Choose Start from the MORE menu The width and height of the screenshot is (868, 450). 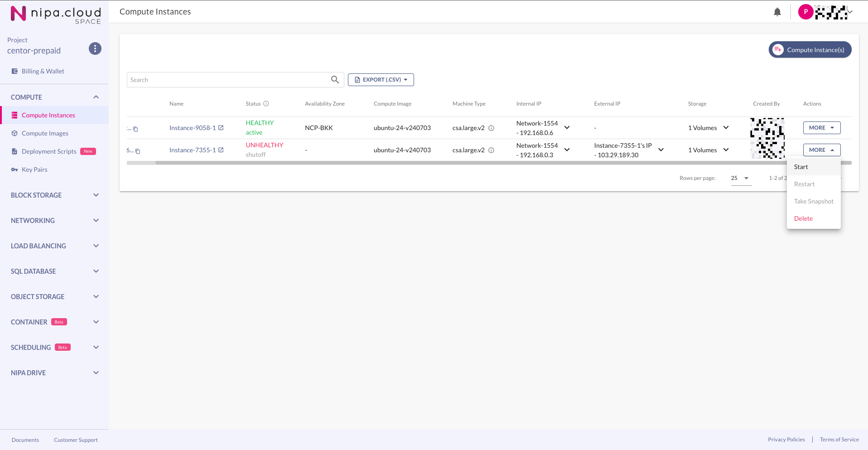pos(814,167)
